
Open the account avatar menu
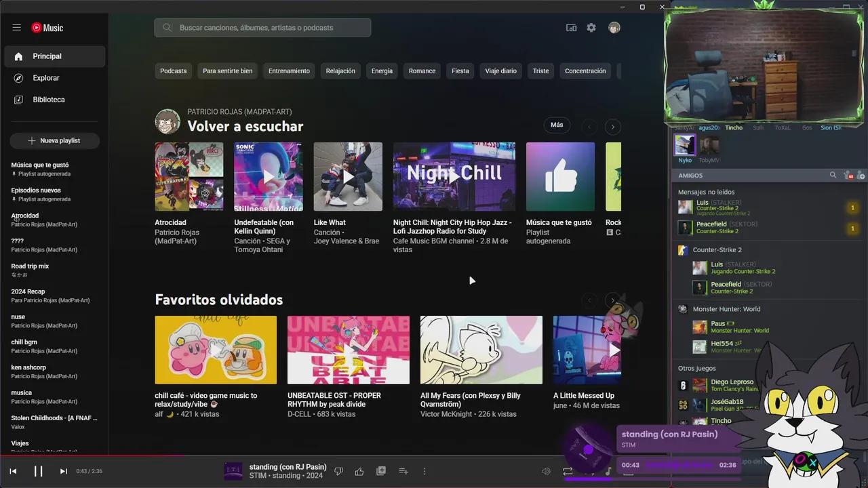614,28
